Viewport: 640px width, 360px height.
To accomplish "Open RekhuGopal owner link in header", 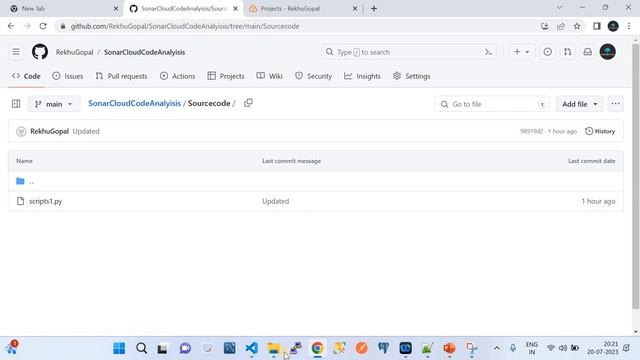I will pyautogui.click(x=74, y=52).
